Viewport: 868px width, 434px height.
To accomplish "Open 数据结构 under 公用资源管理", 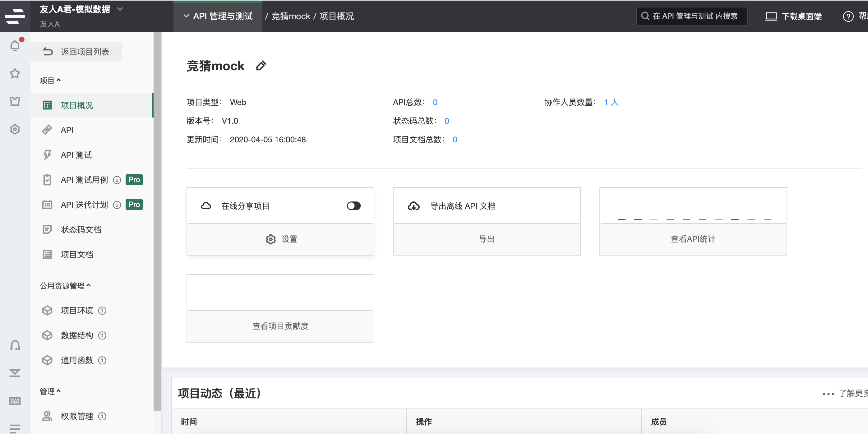I will [77, 335].
